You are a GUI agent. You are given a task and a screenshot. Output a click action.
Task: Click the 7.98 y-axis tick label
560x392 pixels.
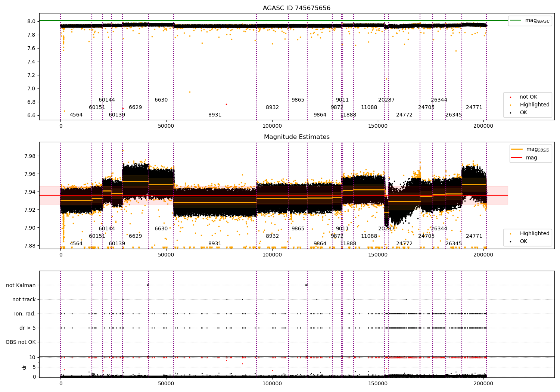[x=30, y=156]
